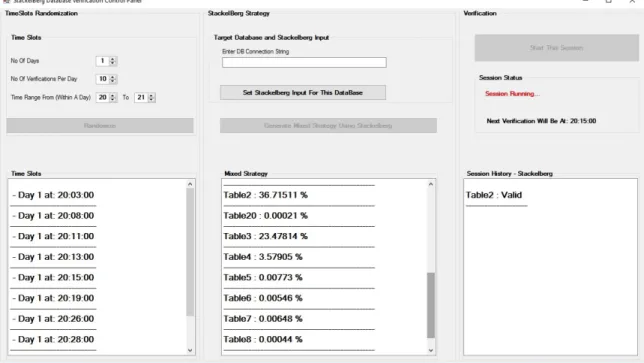Image resolution: width=644 pixels, height=363 pixels.
Task: Select time slot Day 1 at 20:08:00
Action: pos(53,216)
